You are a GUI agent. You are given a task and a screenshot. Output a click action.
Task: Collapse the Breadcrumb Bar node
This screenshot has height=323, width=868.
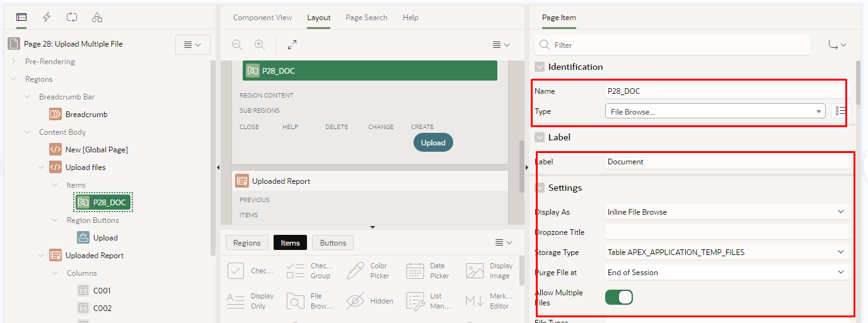28,97
